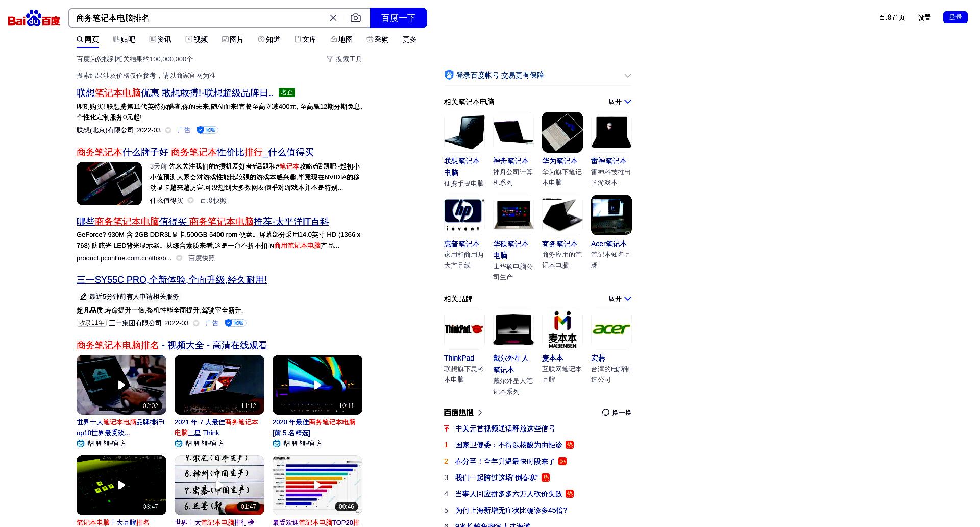
Task: Play the 02:02 video thumbnail
Action: pyautogui.click(x=121, y=385)
